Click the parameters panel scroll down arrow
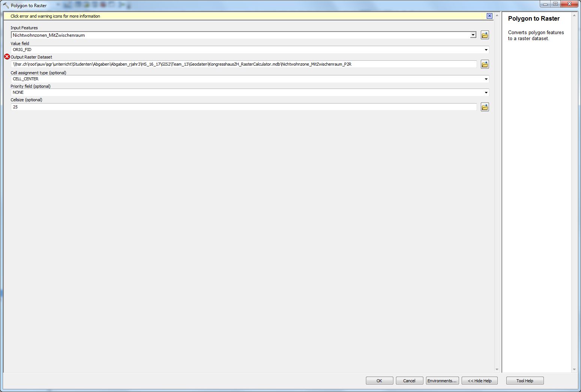This screenshot has width=581, height=392. (497, 369)
